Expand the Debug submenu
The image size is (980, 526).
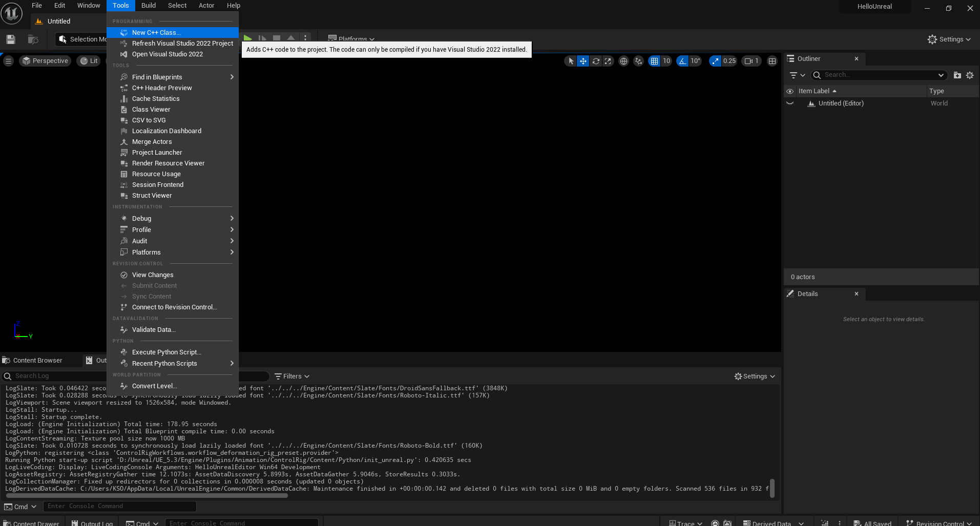173,218
